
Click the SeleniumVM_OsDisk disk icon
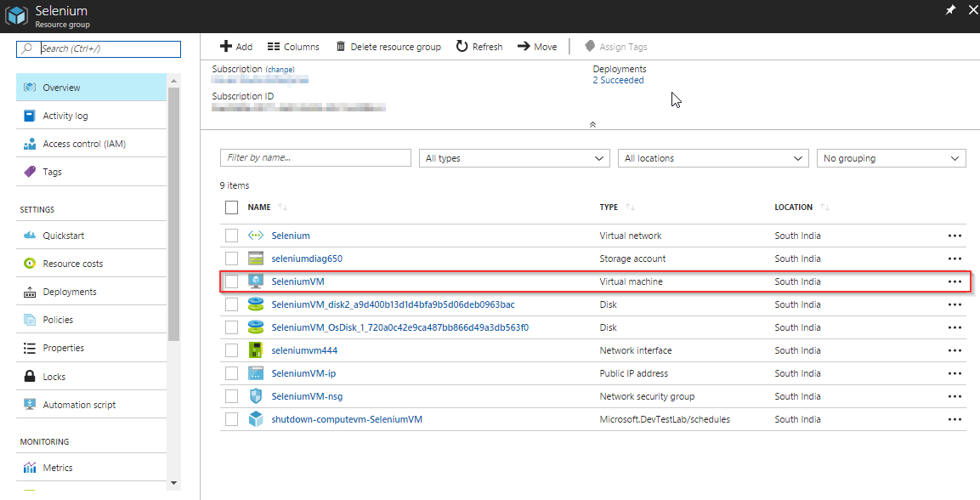click(256, 327)
